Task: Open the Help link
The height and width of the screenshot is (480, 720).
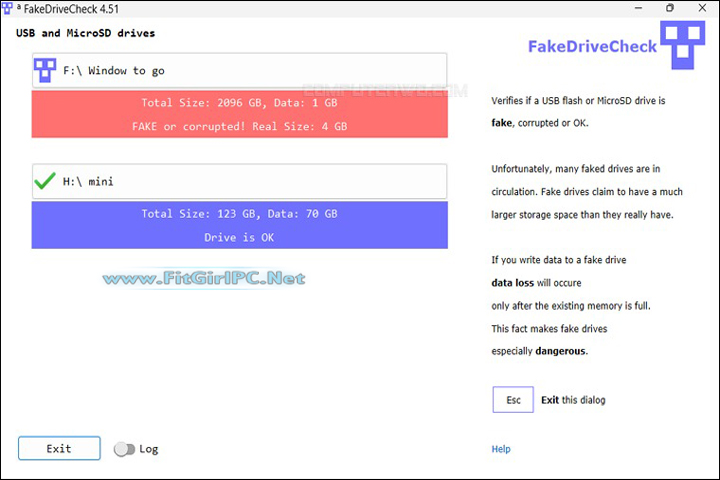Action: click(501, 449)
